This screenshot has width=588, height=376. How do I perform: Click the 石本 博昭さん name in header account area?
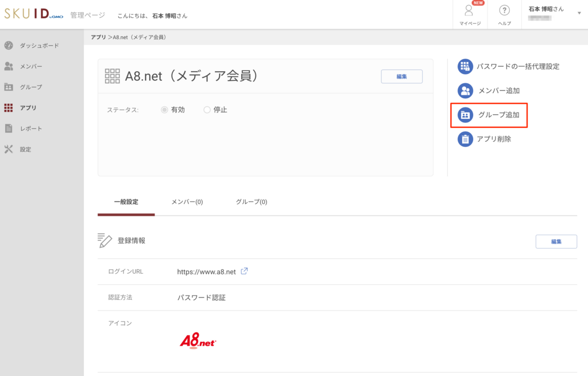(546, 9)
